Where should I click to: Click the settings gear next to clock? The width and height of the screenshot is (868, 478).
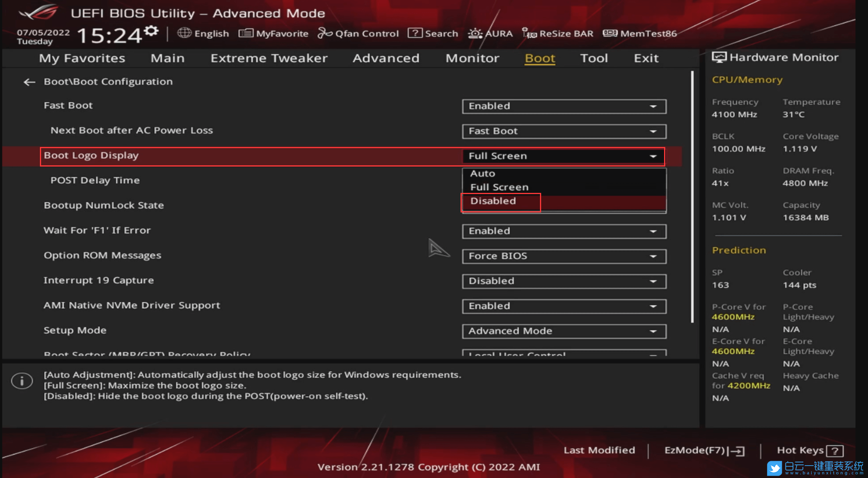tap(151, 31)
